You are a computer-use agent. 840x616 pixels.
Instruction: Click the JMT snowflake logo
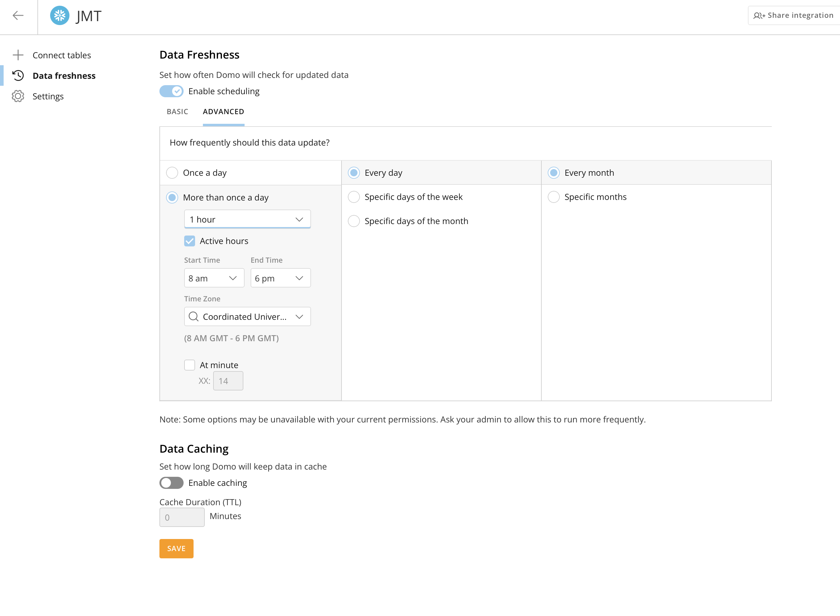60,16
